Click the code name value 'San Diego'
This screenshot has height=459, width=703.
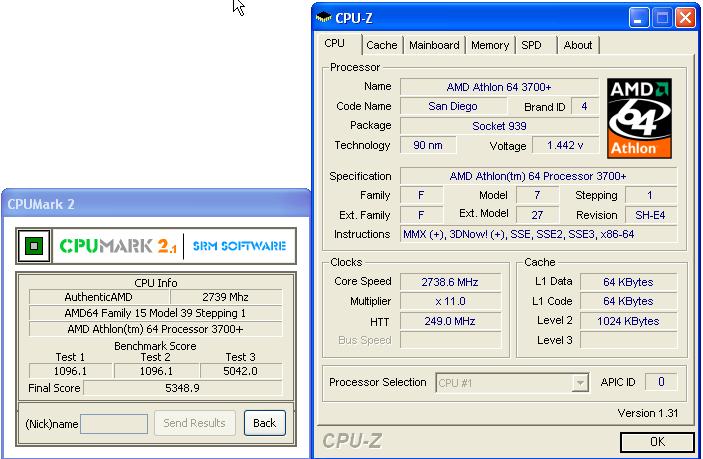pyautogui.click(x=453, y=106)
